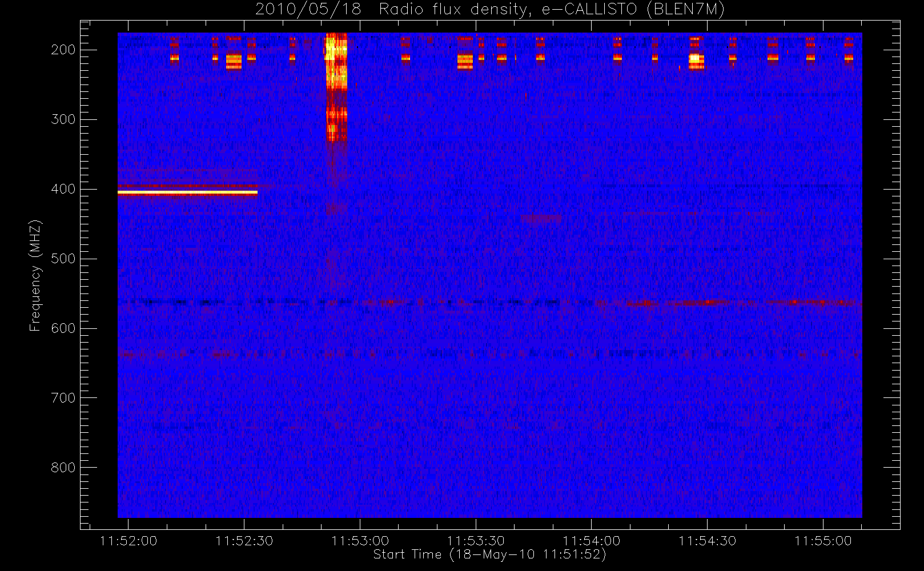Screen dimensions: 924x571
Task: Select the 200 frequency tick label
Action: point(63,50)
